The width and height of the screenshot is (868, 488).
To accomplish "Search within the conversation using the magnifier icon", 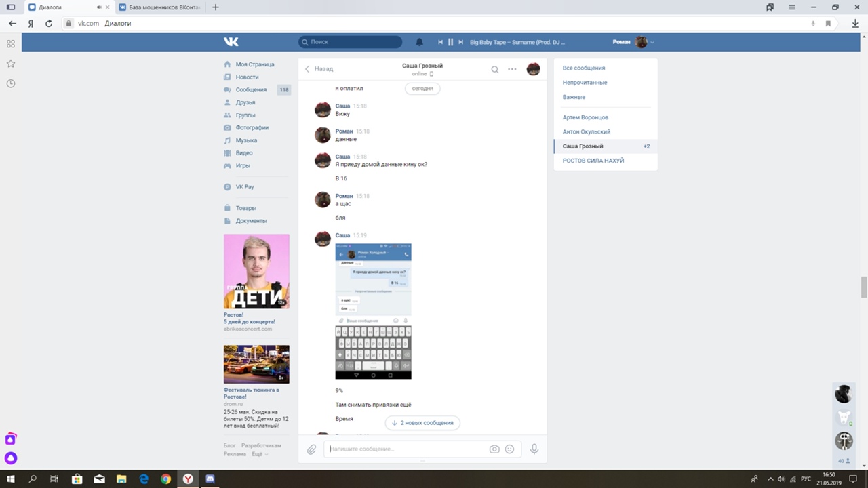I will tap(495, 69).
